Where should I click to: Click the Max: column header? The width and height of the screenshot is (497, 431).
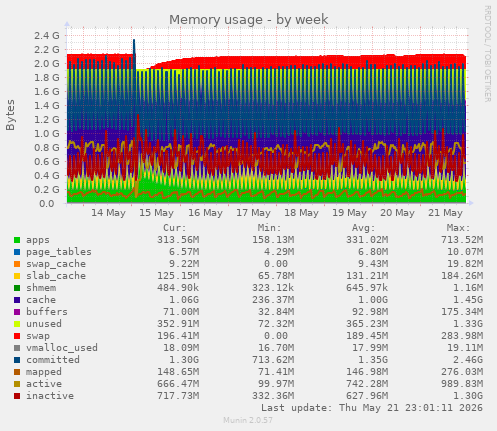[x=458, y=228]
